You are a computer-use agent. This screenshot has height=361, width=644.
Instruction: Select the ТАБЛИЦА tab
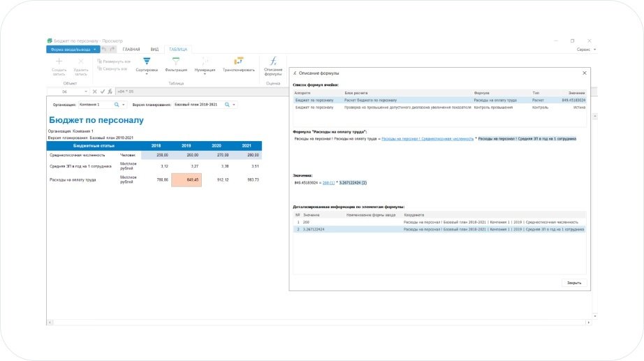coord(178,50)
